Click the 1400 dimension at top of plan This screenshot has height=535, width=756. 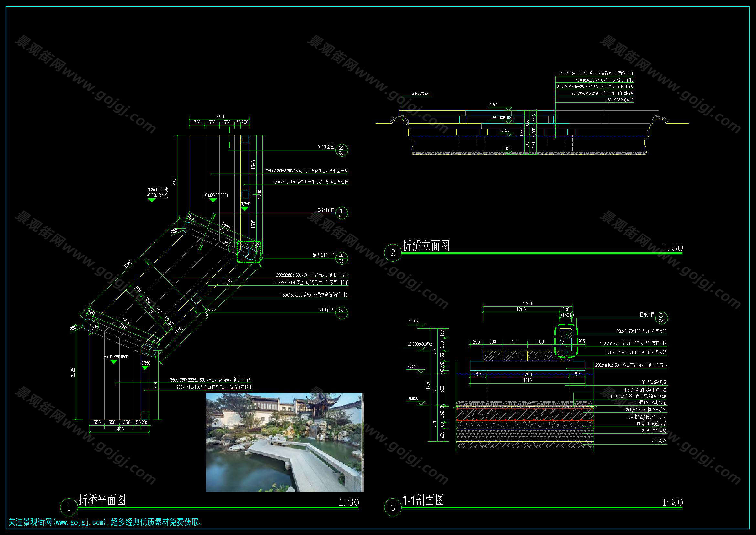[219, 116]
